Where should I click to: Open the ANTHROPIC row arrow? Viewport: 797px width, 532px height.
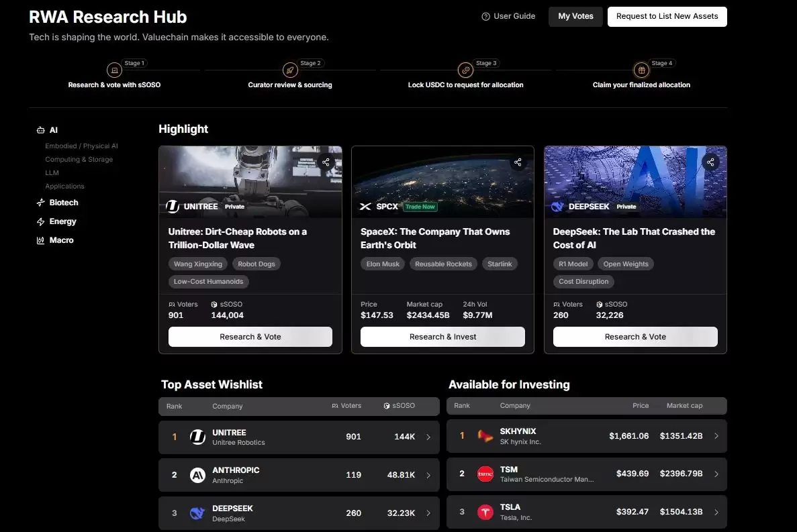428,475
